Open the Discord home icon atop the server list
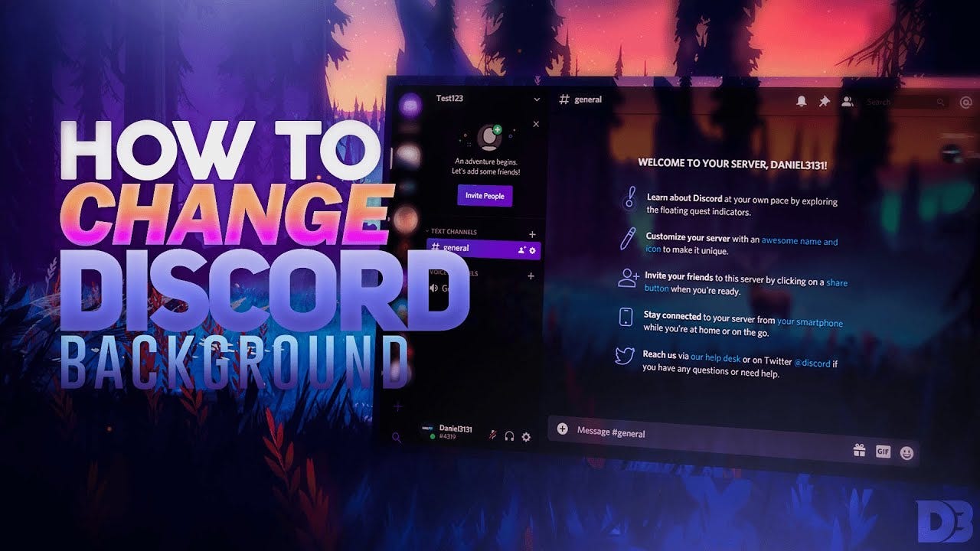Screen dimensions: 980x551 pos(412,104)
